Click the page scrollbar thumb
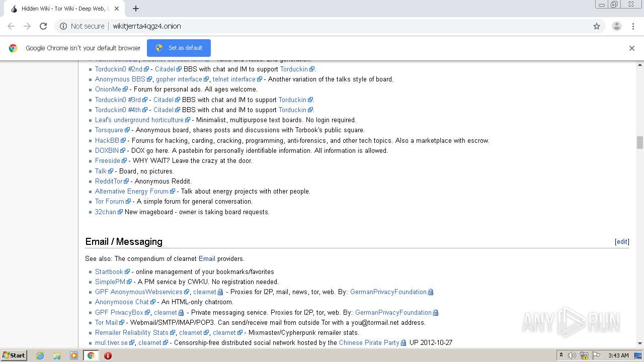Viewport: 644px width, 362px height. pos(640,142)
